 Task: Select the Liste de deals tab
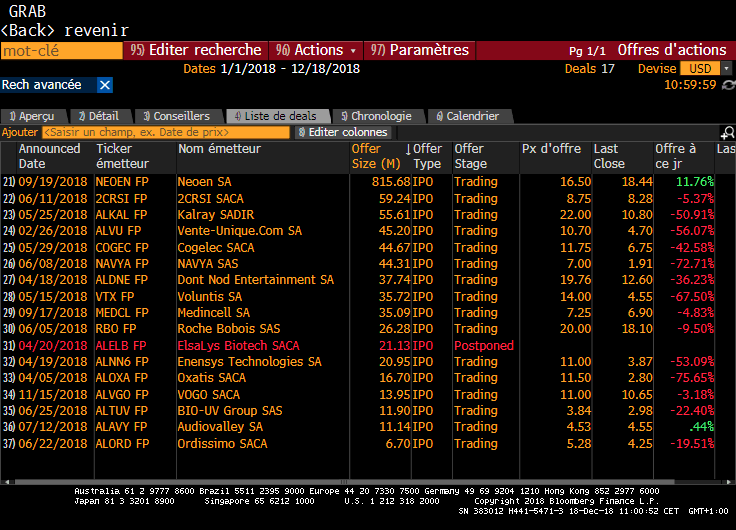pyautogui.click(x=278, y=116)
